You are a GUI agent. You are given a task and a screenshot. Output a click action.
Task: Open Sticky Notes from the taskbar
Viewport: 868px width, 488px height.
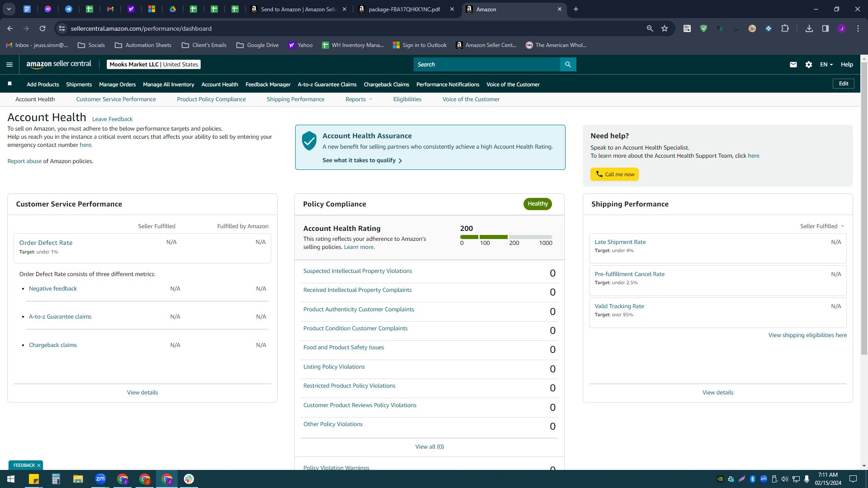tap(33, 479)
